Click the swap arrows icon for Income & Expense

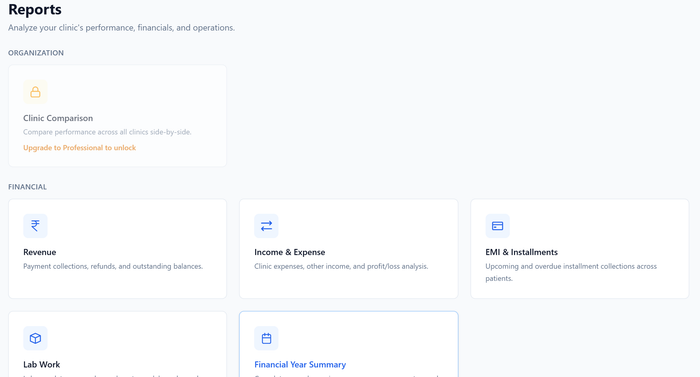266,226
